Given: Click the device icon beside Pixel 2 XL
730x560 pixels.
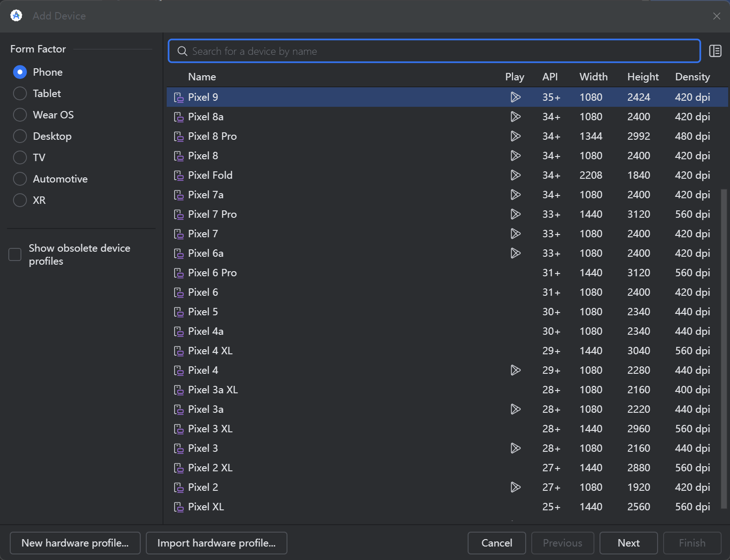Looking at the screenshot, I should pyautogui.click(x=179, y=468).
